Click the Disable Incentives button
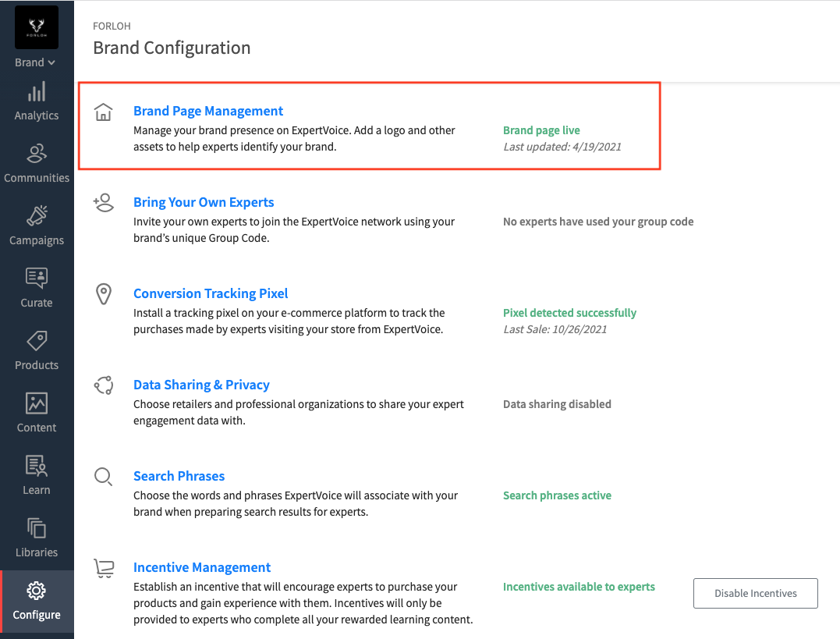This screenshot has width=840, height=639. (x=755, y=594)
